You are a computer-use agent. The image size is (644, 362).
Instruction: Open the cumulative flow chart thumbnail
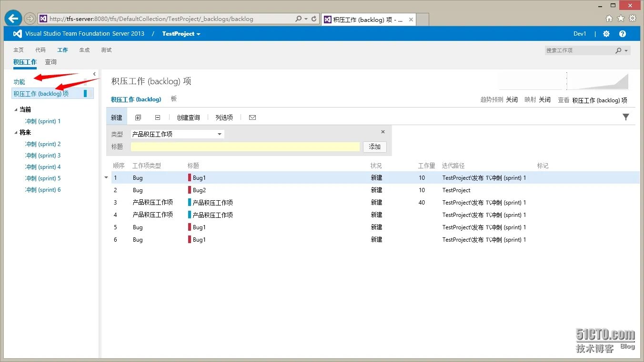(597, 81)
